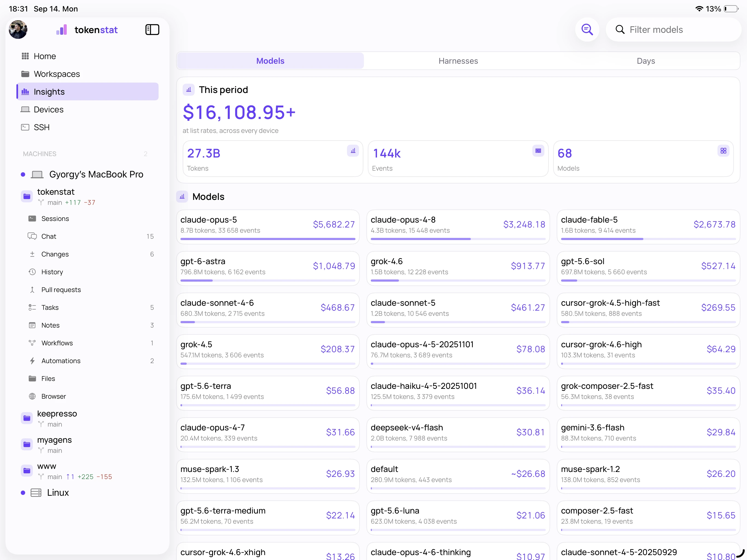The image size is (747, 560).
Task: Click the claude-sonnet-4-6 cost $468.67
Action: 337,308
